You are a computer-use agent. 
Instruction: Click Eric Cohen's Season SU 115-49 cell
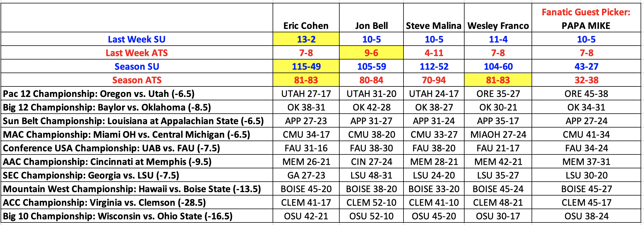(x=306, y=66)
